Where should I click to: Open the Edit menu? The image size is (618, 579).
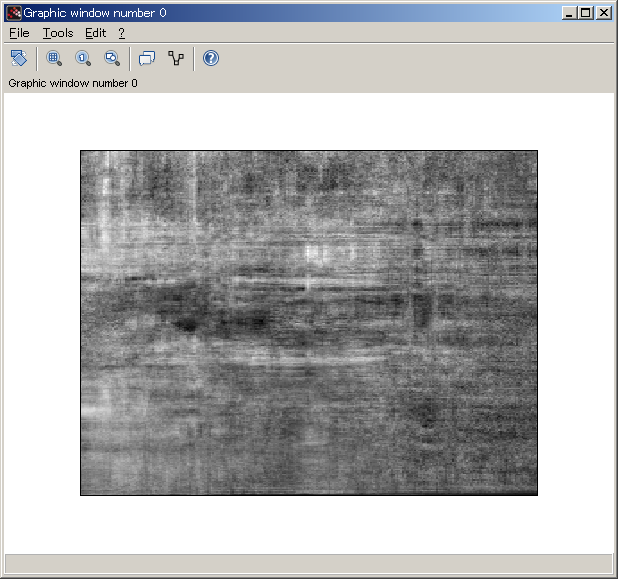[95, 33]
